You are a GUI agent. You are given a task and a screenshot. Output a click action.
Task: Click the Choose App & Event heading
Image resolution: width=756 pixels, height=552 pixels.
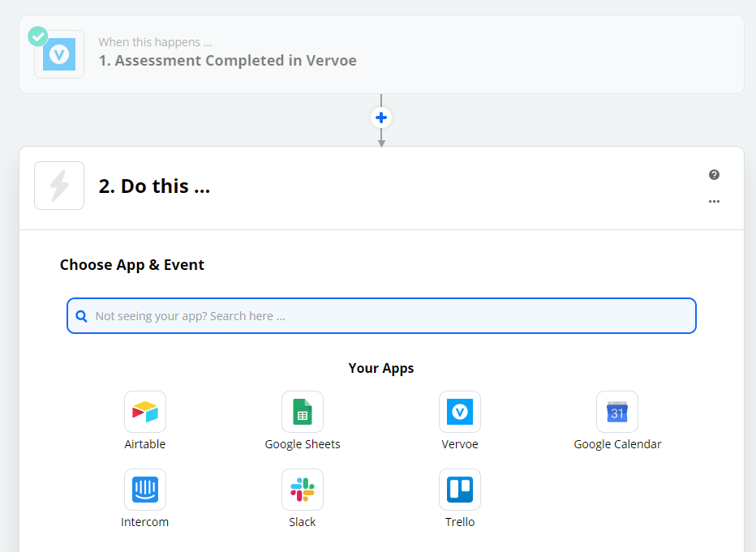click(x=132, y=265)
